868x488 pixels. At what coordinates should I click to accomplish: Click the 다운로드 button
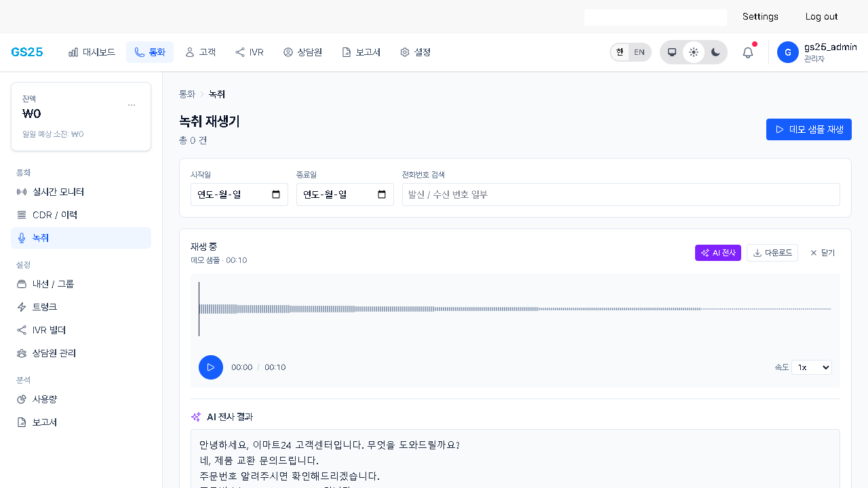772,253
